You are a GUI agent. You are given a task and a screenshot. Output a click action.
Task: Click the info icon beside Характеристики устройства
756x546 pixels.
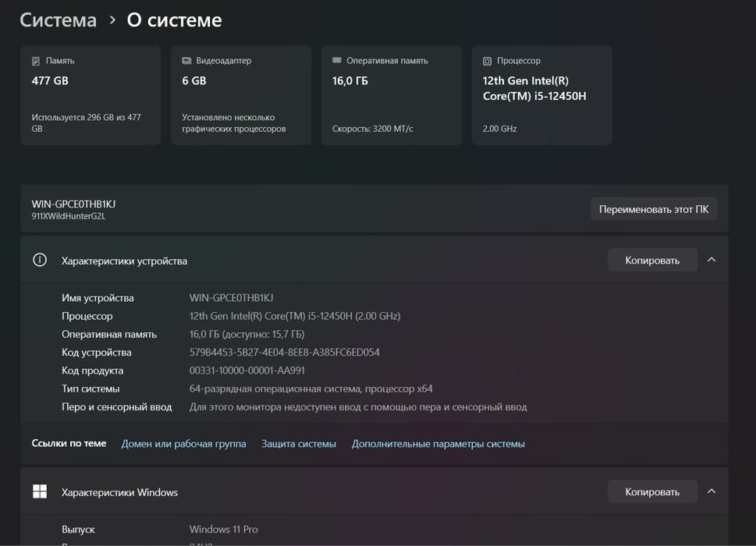tap(40, 261)
